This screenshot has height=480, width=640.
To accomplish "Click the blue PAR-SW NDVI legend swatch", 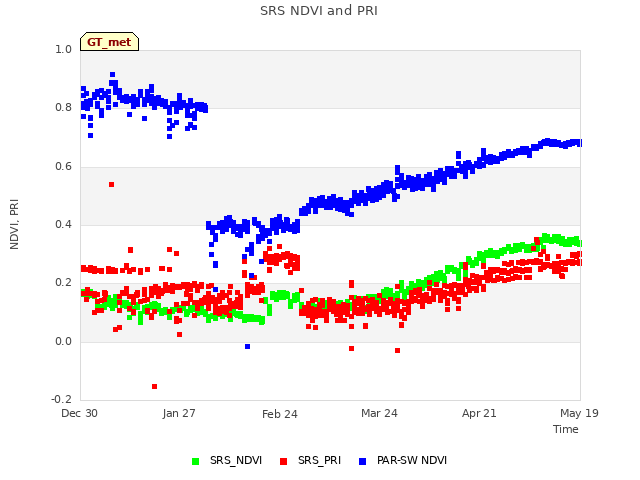I will click(x=362, y=461).
